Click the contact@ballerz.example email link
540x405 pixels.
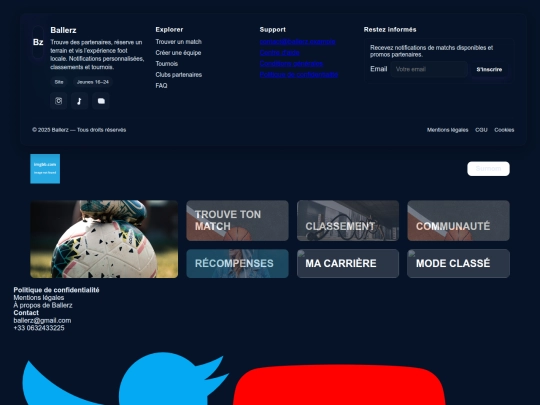pyautogui.click(x=298, y=42)
